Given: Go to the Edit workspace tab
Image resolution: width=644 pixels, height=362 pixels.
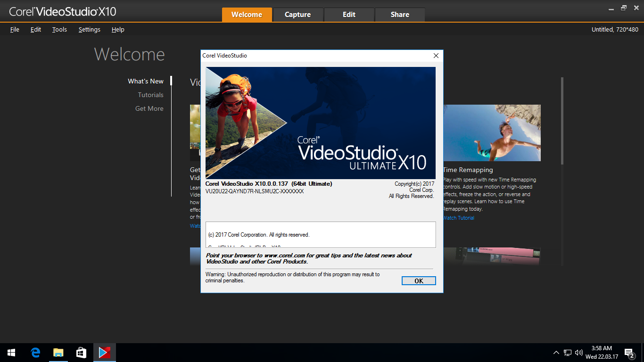Looking at the screenshot, I should coord(349,15).
